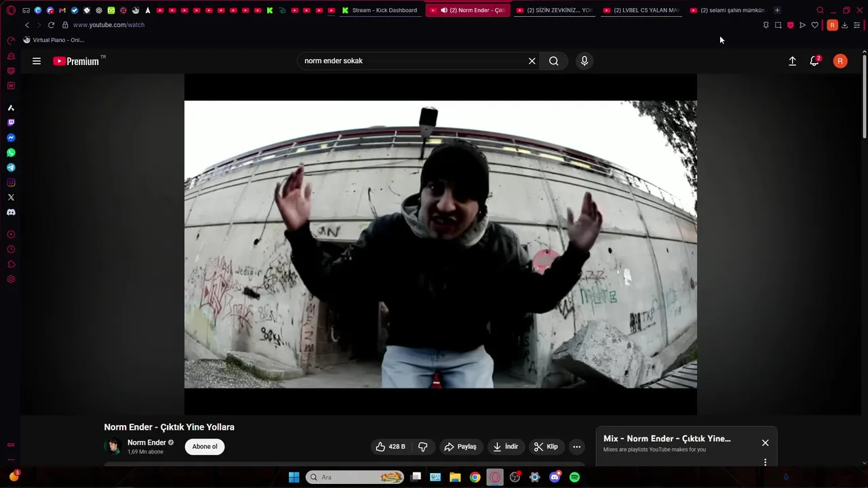Screen dimensions: 868x488
Task: Open the YouTube upload/create icon
Action: [792, 61]
